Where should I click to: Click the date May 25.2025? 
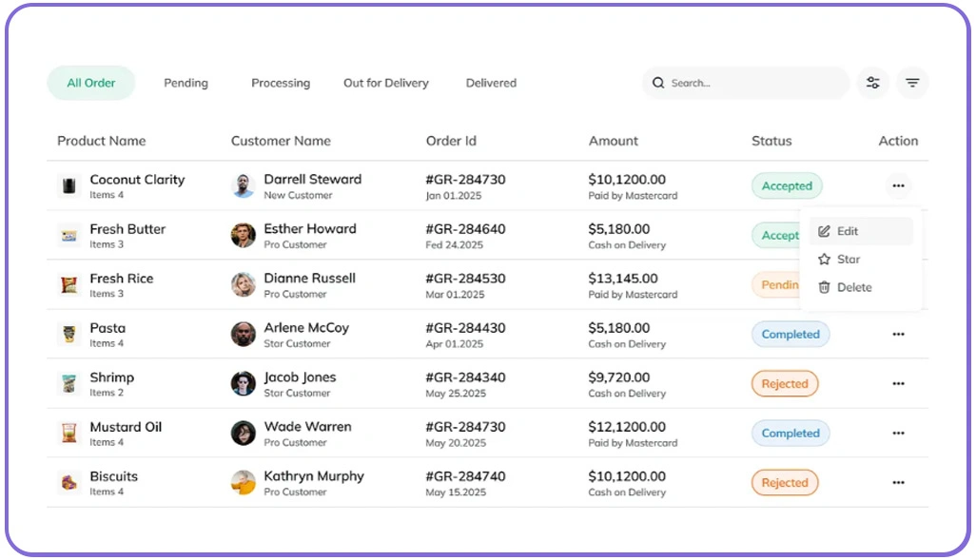pos(456,394)
